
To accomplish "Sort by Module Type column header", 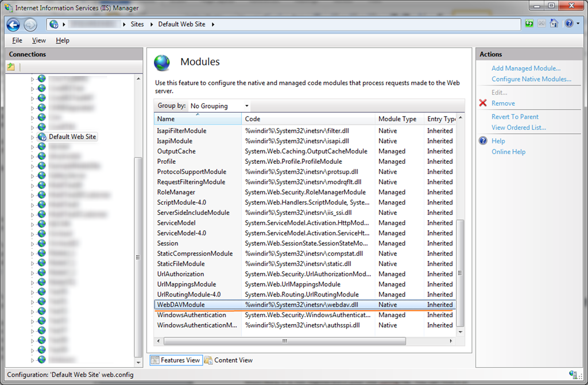I will pyautogui.click(x=400, y=119).
